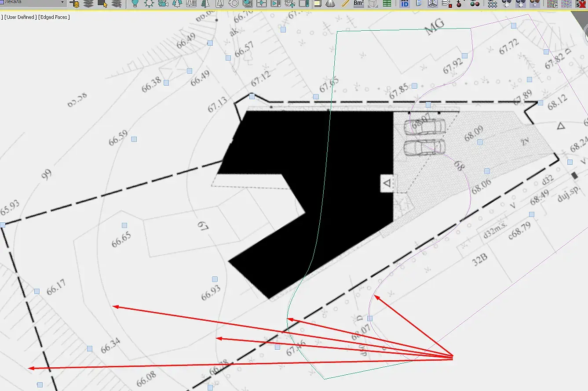588x391 pixels.
Task: Click the spheres icon with minus sign
Action: (x=535, y=4)
